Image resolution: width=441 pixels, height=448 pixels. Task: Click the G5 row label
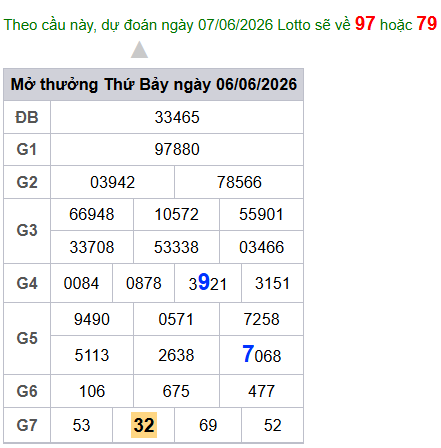[x=27, y=338]
